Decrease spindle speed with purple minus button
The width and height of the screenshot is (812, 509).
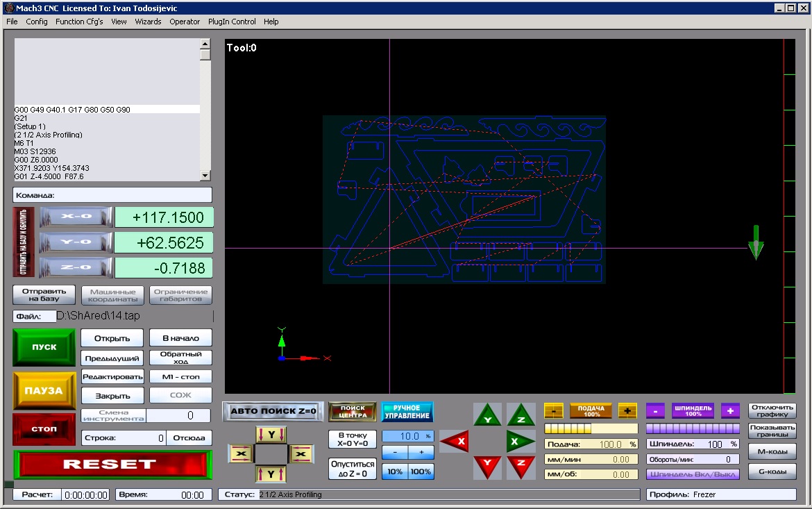656,411
